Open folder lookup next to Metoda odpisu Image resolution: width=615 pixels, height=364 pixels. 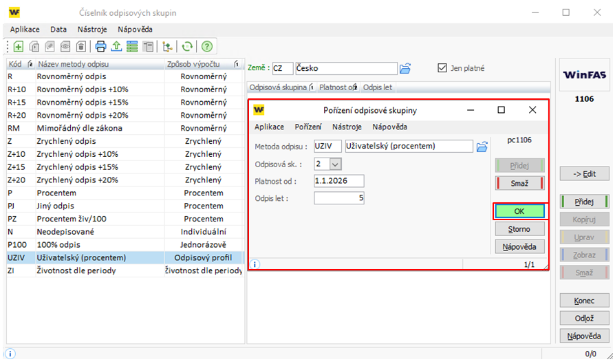coord(482,146)
